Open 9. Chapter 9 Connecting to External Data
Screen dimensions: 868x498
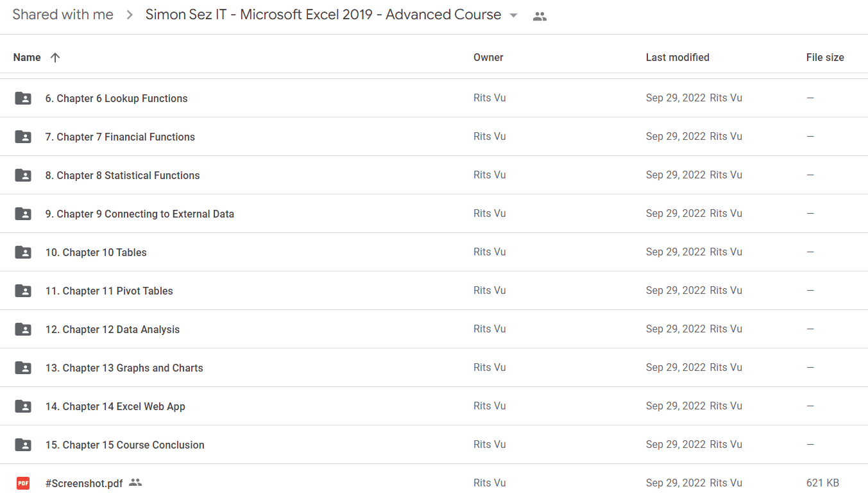tap(139, 214)
